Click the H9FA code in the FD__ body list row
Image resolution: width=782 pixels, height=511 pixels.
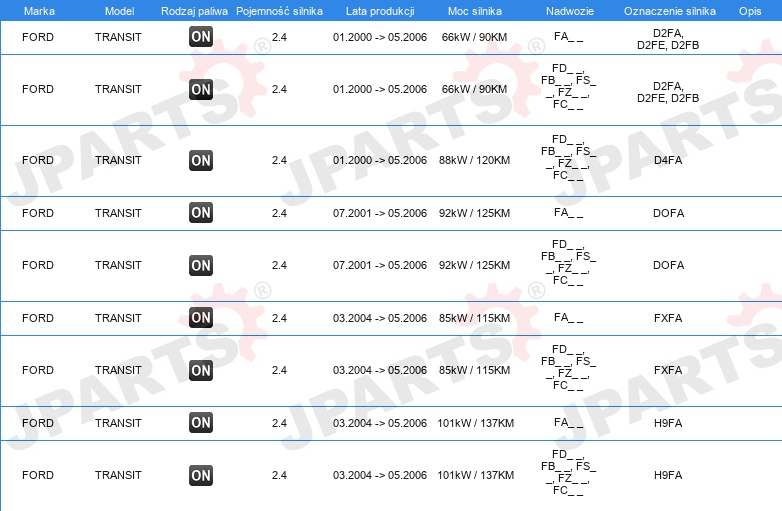(668, 476)
